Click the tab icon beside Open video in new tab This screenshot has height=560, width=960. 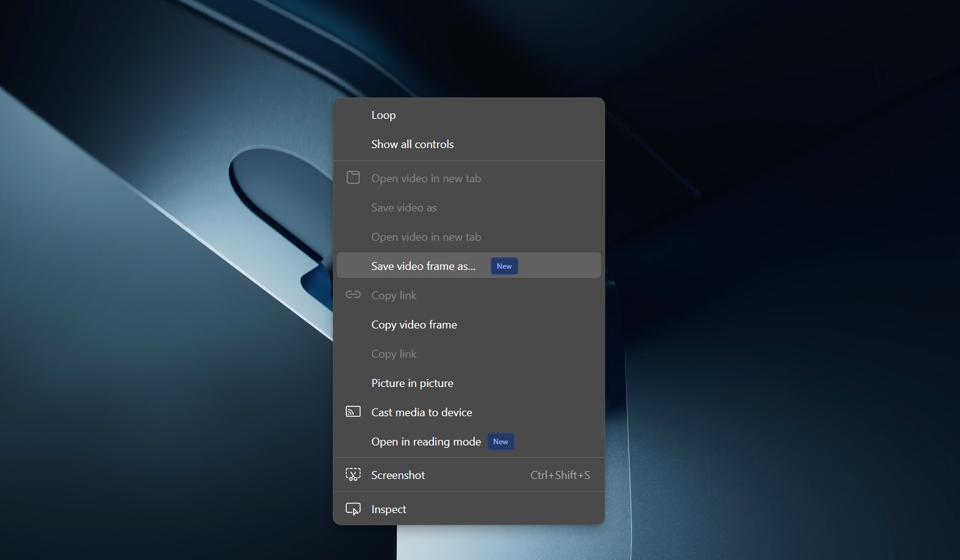tap(353, 178)
